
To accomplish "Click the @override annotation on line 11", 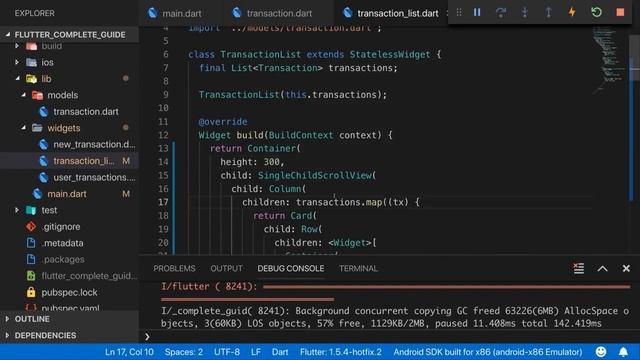I will pyautogui.click(x=223, y=122).
